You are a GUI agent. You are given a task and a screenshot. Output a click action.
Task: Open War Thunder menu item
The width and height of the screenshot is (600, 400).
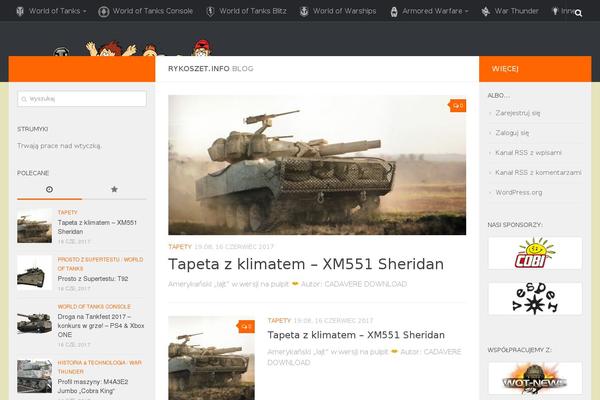pos(516,11)
